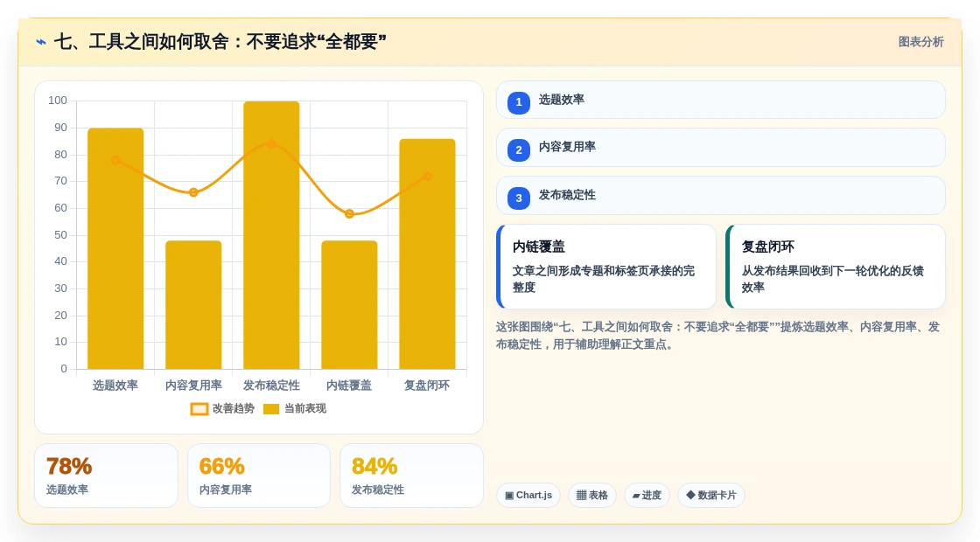Click the 选题效率 x-axis label
Viewport: 980px width, 542px height.
click(x=115, y=386)
